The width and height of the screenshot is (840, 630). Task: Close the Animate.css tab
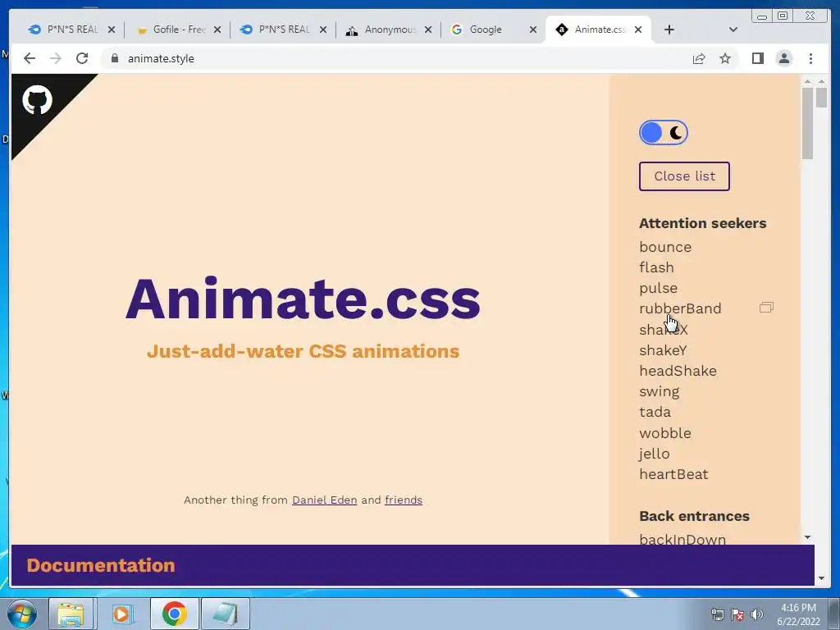(x=638, y=30)
